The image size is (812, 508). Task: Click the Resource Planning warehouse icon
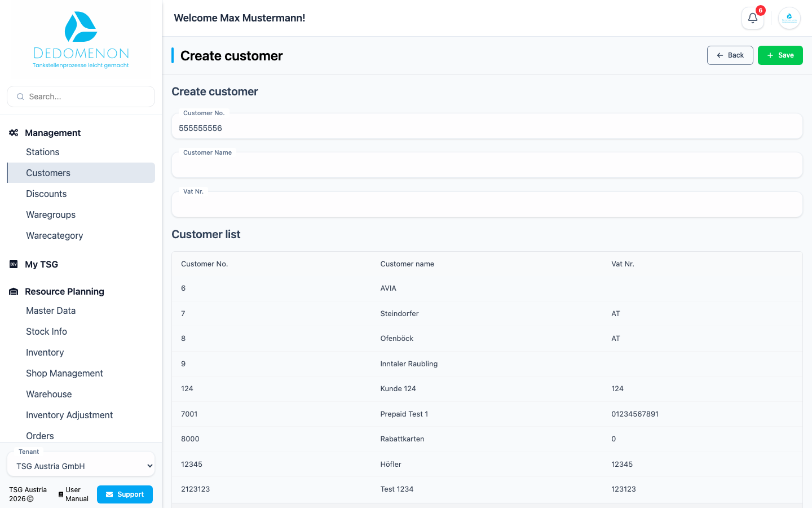[14, 291]
